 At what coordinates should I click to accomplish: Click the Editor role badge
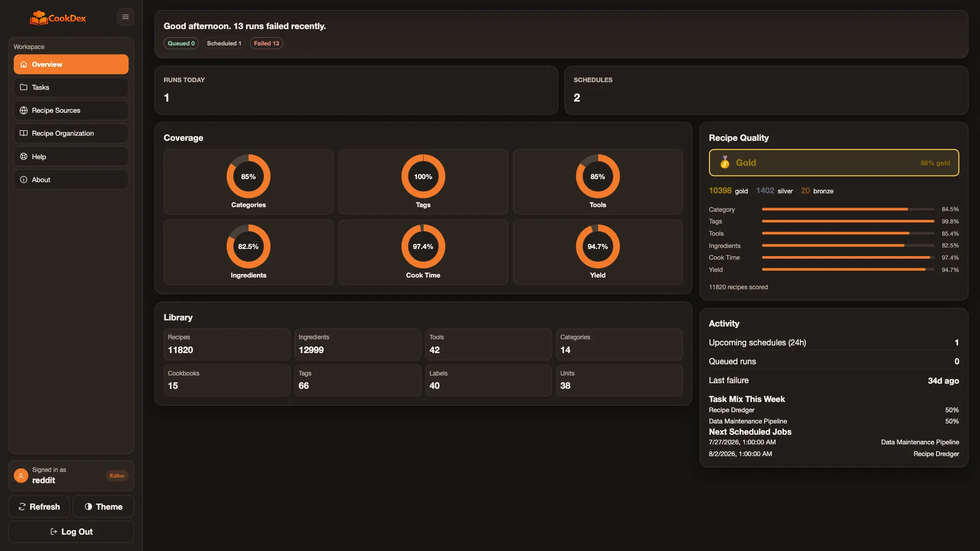pos(117,475)
